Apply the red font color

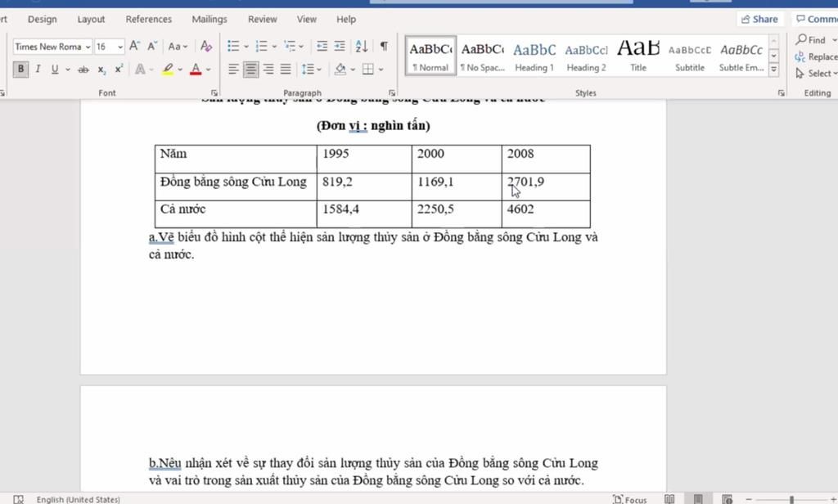coord(196,70)
